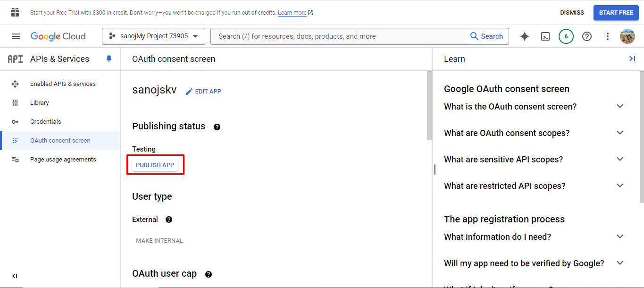This screenshot has height=288, width=644.
Task: Expand "What is the OAuth consent screen?"
Action: point(620,106)
